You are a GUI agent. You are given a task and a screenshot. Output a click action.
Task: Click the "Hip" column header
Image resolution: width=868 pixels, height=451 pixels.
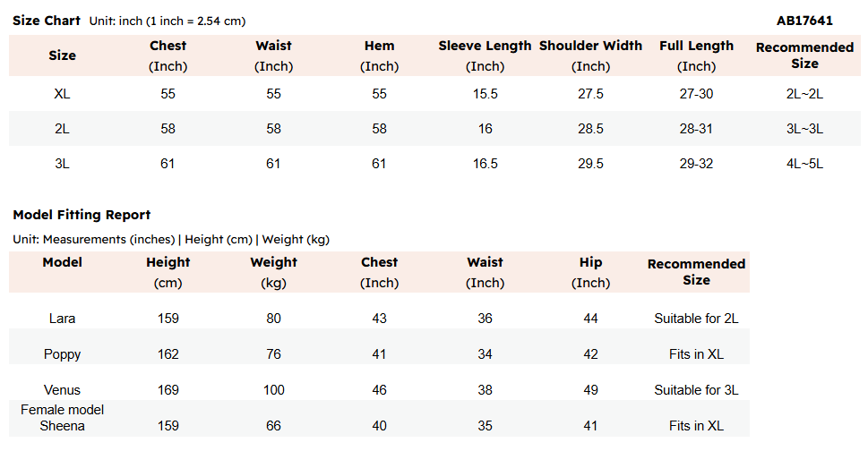590,262
